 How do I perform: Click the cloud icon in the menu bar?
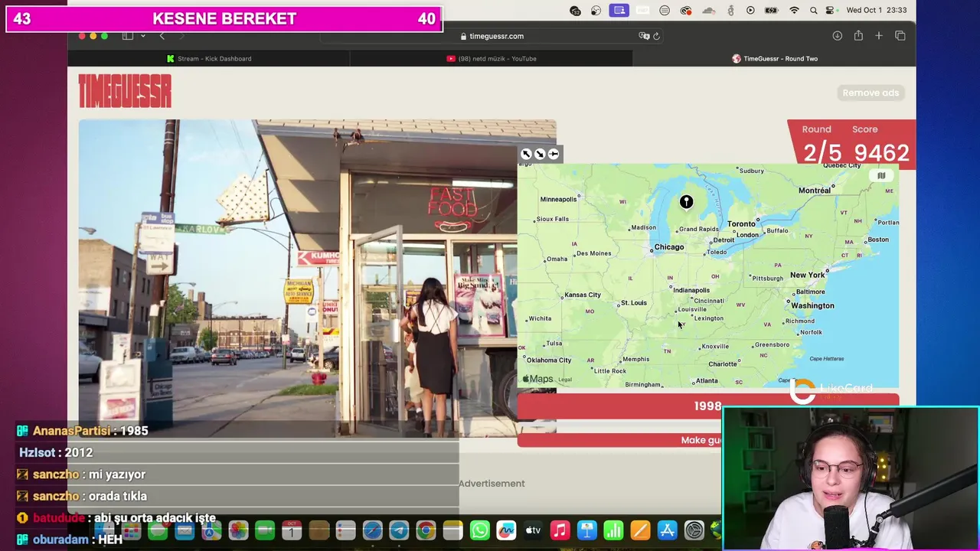(x=708, y=10)
